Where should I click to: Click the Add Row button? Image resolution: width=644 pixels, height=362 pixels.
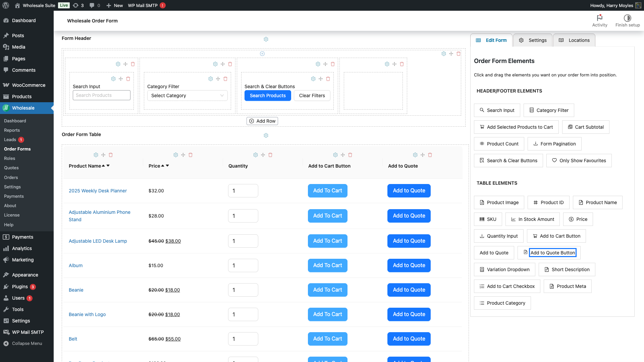coord(262,121)
